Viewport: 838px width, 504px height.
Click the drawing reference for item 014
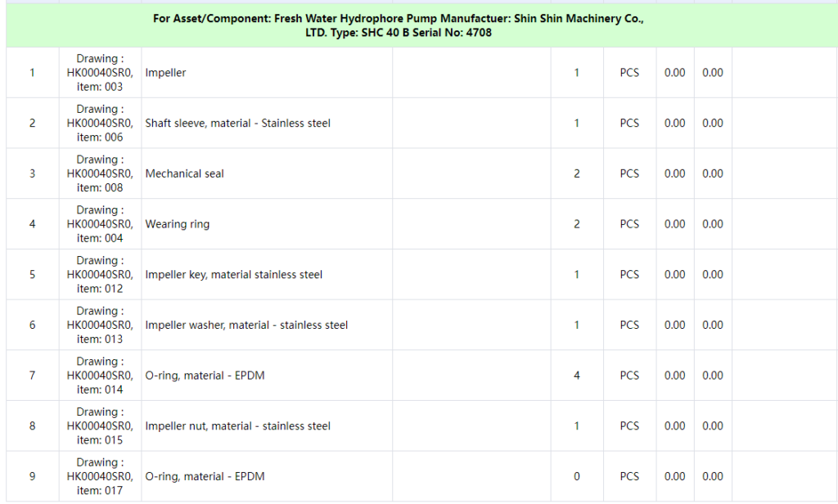coord(100,376)
